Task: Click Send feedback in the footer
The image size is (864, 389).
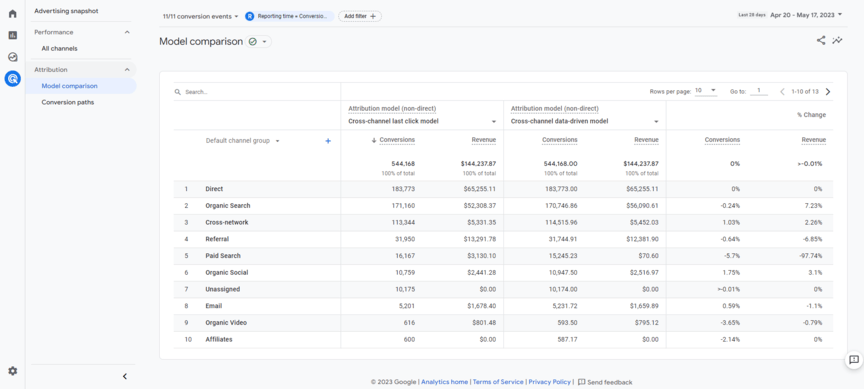Action: click(605, 382)
